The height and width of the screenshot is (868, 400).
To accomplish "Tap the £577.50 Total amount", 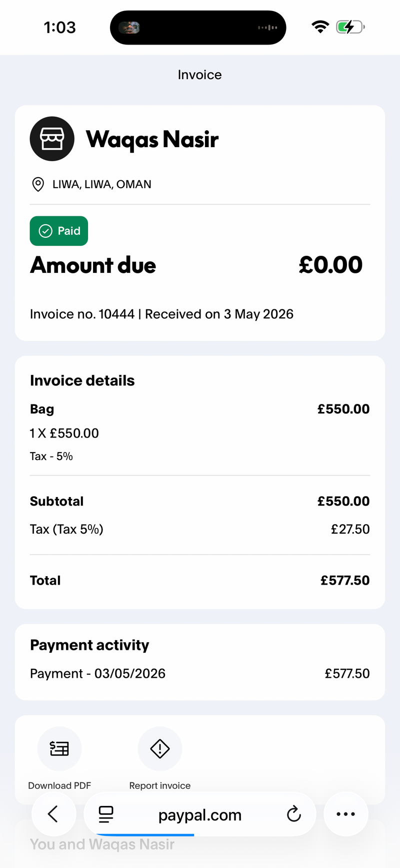I will [x=345, y=580].
